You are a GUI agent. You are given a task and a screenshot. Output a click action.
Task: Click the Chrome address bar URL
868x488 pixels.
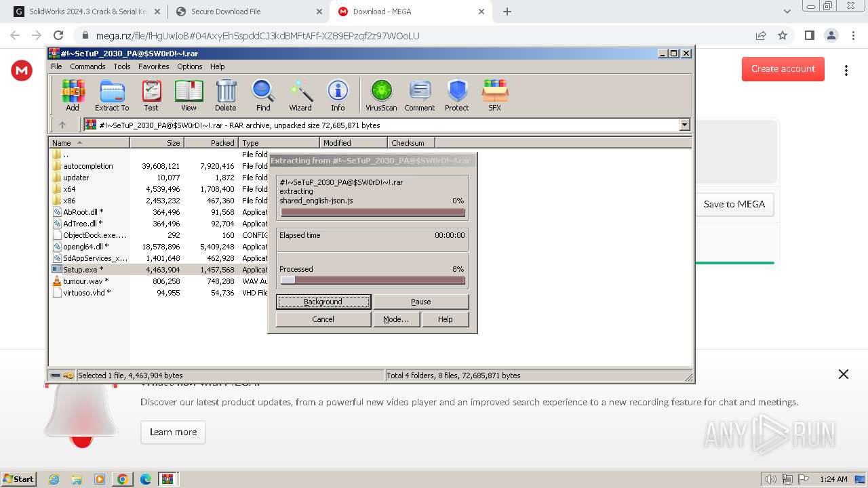(x=258, y=35)
